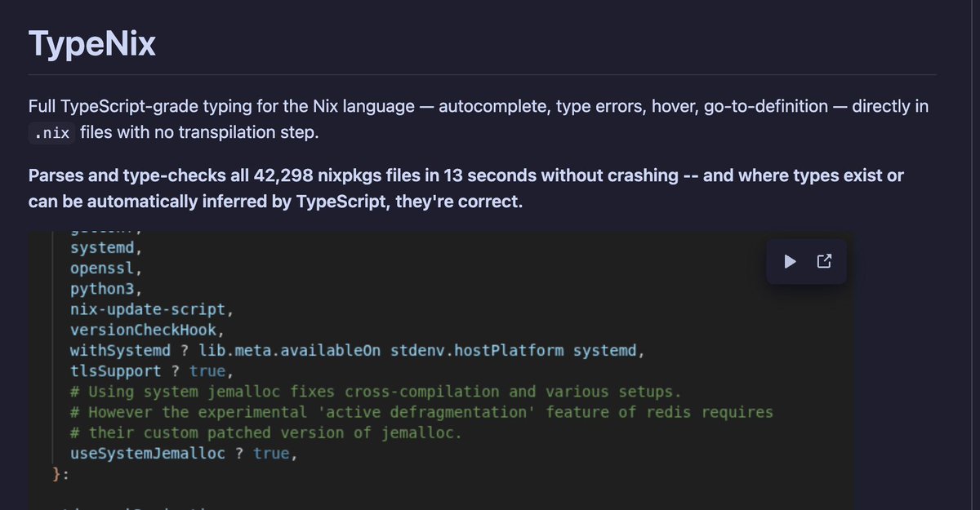Click the closing '}:' code line

pyautogui.click(x=60, y=474)
